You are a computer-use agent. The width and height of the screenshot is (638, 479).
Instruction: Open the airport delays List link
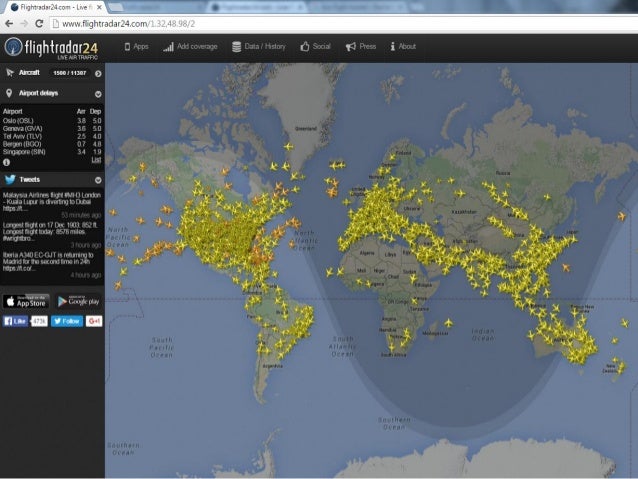point(96,160)
